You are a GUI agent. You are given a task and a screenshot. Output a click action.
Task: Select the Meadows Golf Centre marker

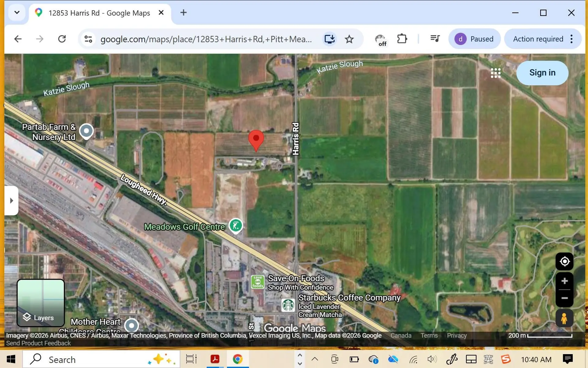pos(236,225)
